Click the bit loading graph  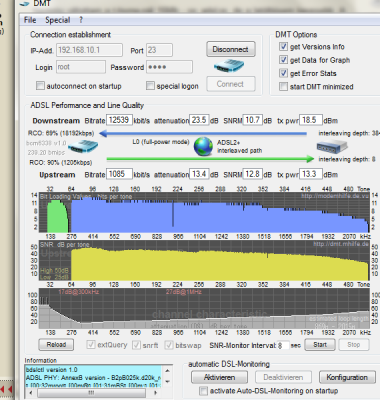[204, 212]
